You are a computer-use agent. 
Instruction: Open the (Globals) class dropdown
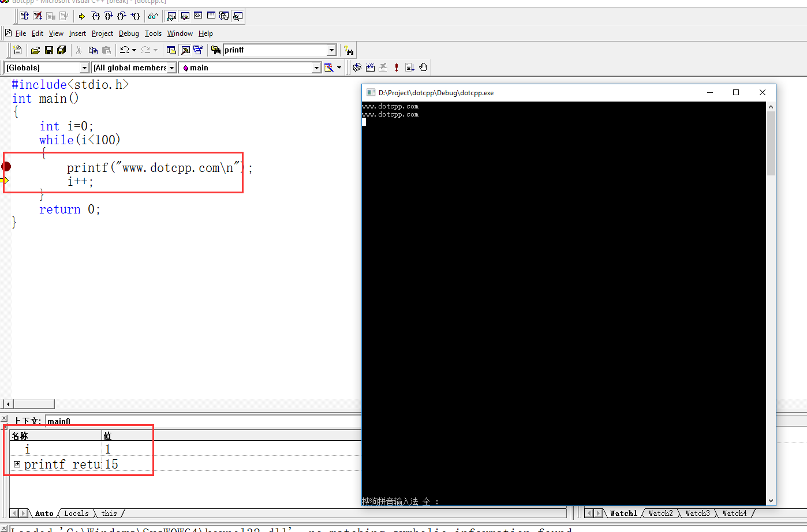point(84,68)
